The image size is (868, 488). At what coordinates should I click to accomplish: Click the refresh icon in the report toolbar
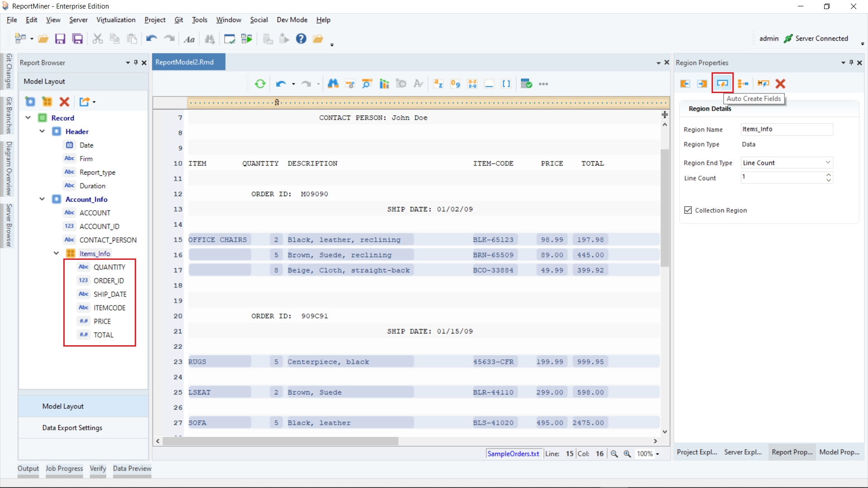point(260,84)
